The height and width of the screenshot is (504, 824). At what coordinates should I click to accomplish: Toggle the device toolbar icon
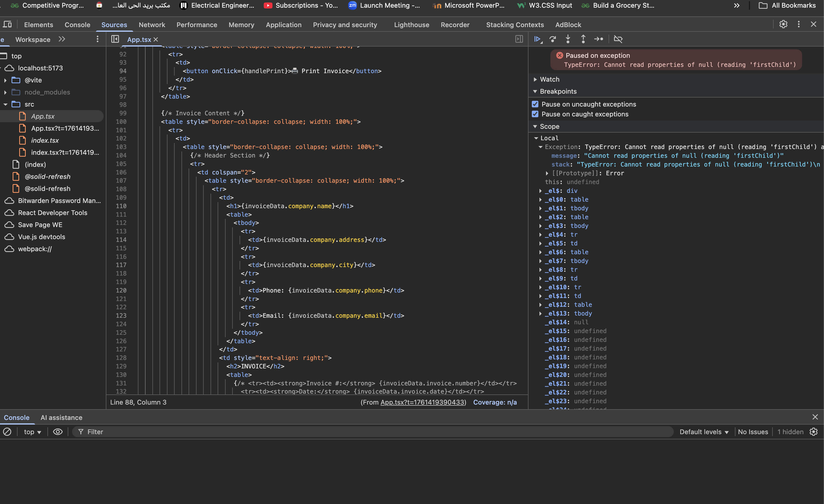click(x=7, y=24)
